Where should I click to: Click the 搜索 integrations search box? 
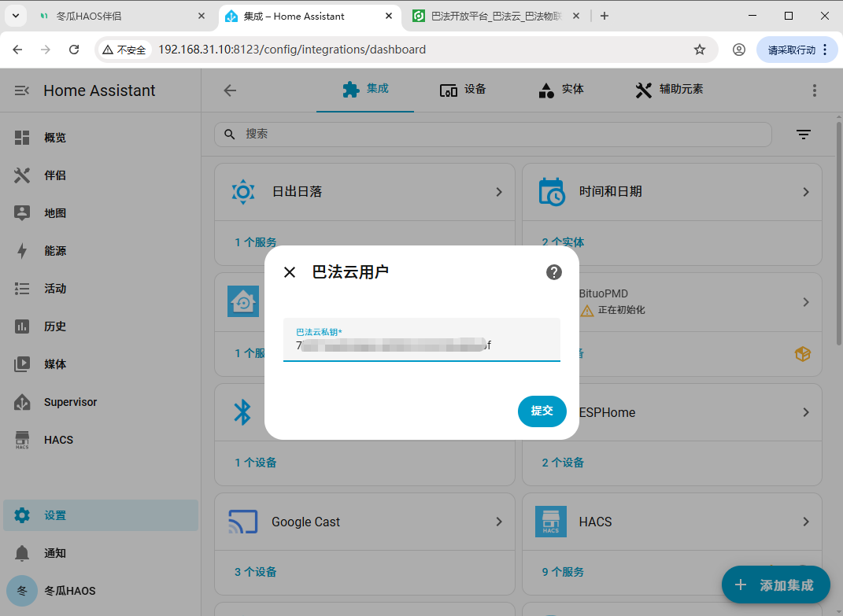tap(493, 135)
